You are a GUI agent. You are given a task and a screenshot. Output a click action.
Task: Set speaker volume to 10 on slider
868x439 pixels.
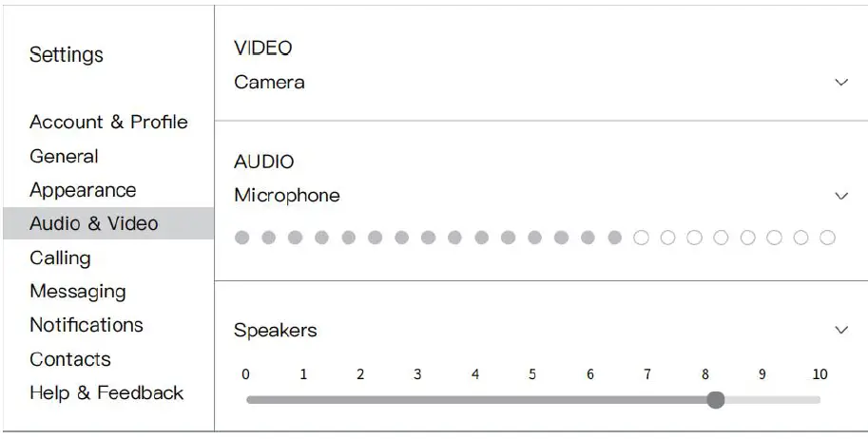click(819, 400)
